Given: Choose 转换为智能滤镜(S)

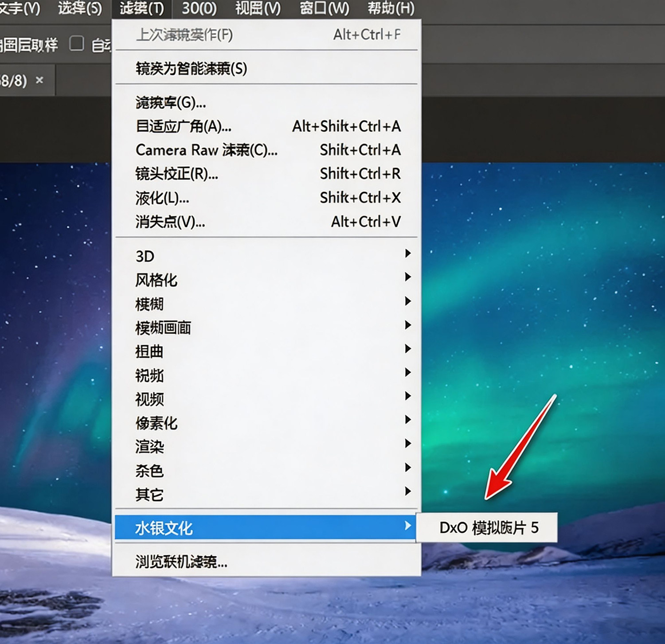Looking at the screenshot, I should 266,68.
